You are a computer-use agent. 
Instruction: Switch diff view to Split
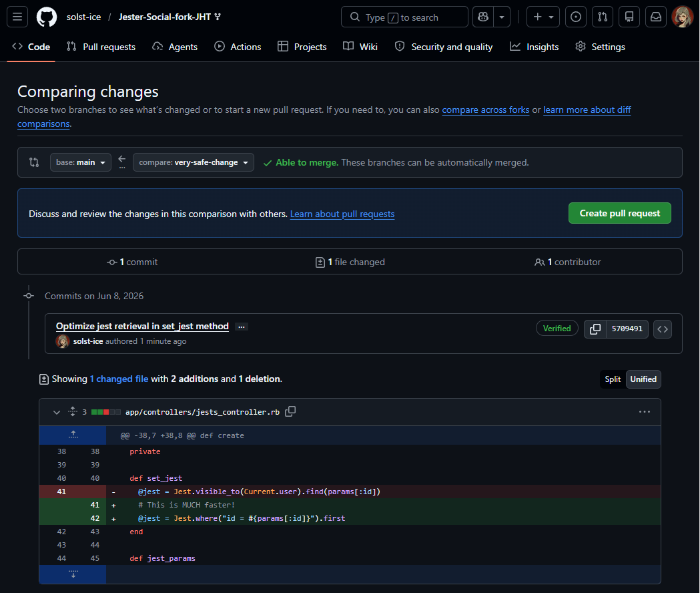click(613, 379)
